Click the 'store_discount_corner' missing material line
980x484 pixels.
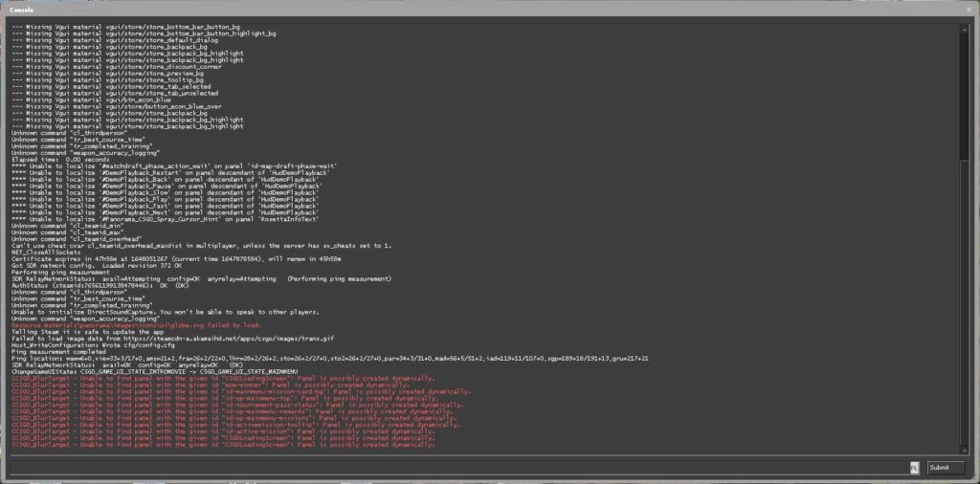click(116, 66)
